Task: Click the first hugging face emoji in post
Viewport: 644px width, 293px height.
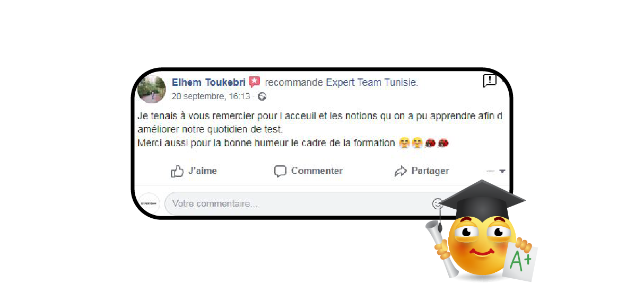Action: pos(405,143)
